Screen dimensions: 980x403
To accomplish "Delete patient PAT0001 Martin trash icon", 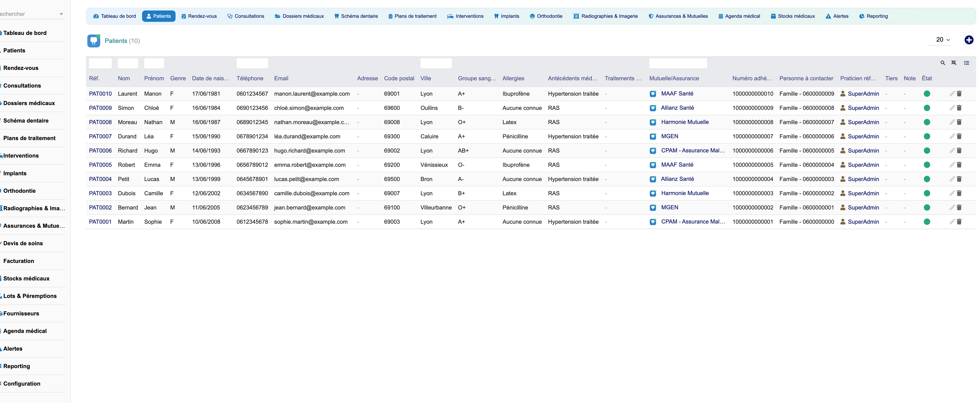I will 959,221.
